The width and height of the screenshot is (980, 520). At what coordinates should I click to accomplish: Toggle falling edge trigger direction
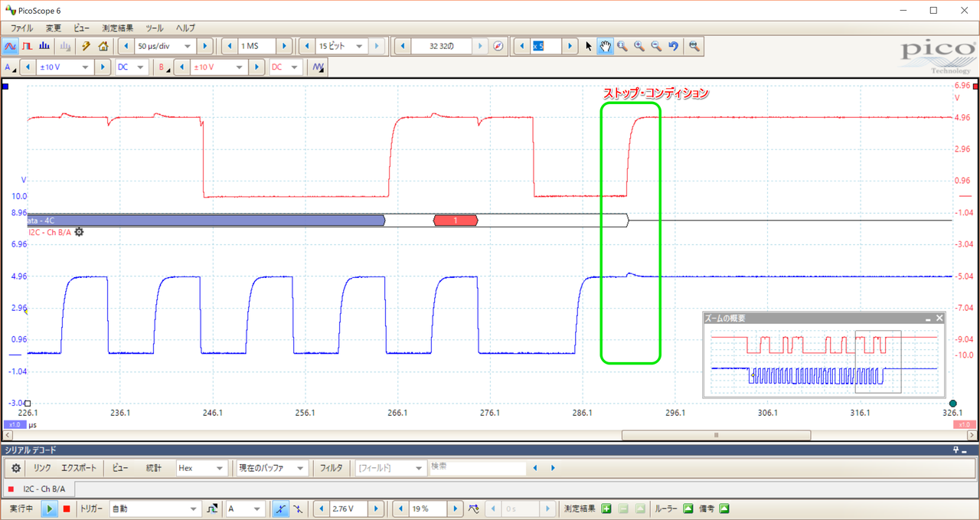298,509
